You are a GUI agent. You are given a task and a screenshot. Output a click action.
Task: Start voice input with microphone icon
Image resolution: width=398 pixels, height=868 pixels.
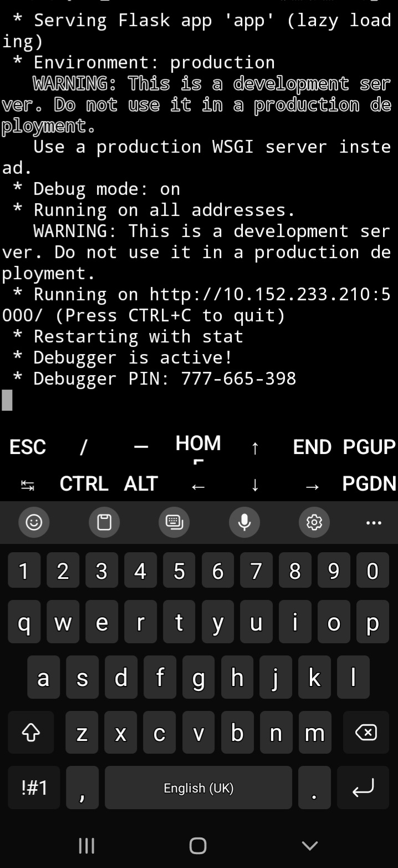(244, 522)
